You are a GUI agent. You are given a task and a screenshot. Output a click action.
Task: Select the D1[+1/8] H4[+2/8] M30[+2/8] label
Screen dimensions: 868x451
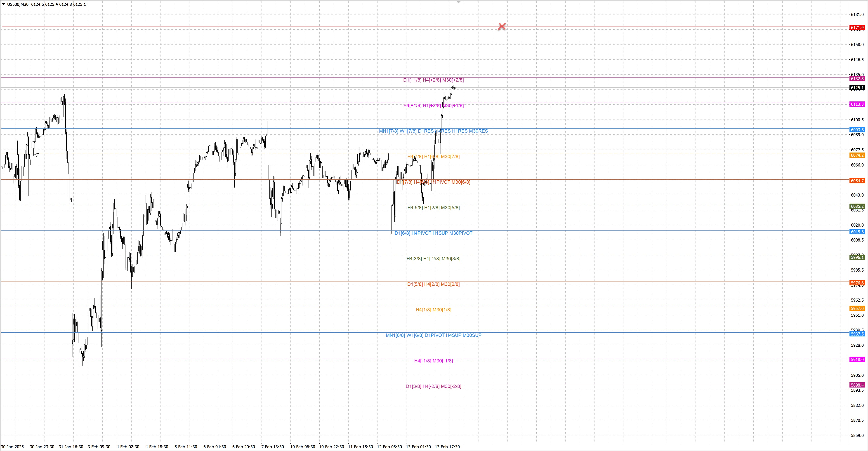pyautogui.click(x=433, y=80)
